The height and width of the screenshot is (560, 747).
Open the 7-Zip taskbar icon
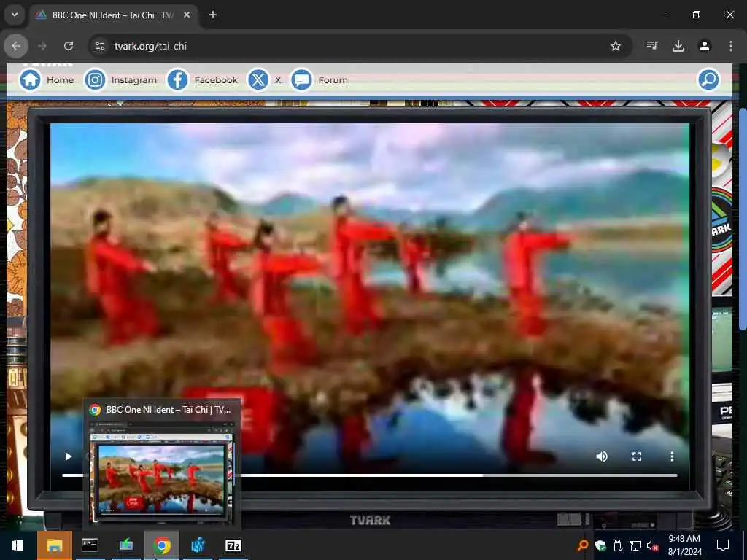233,545
